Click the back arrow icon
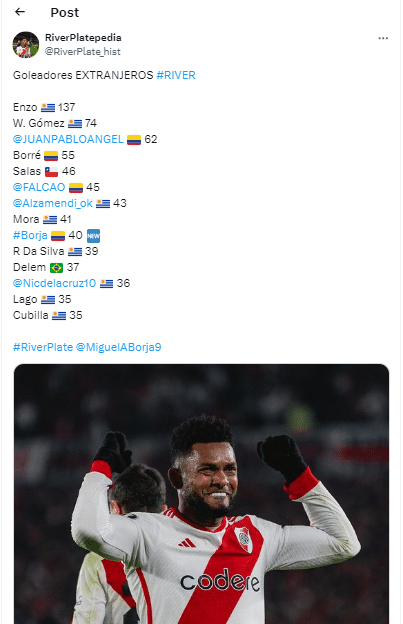 click(20, 12)
